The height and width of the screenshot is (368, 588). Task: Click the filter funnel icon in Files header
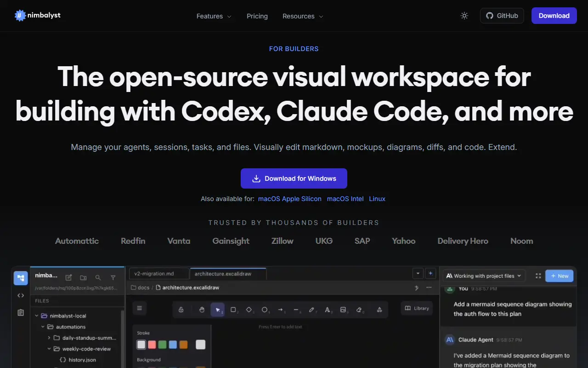tap(113, 278)
